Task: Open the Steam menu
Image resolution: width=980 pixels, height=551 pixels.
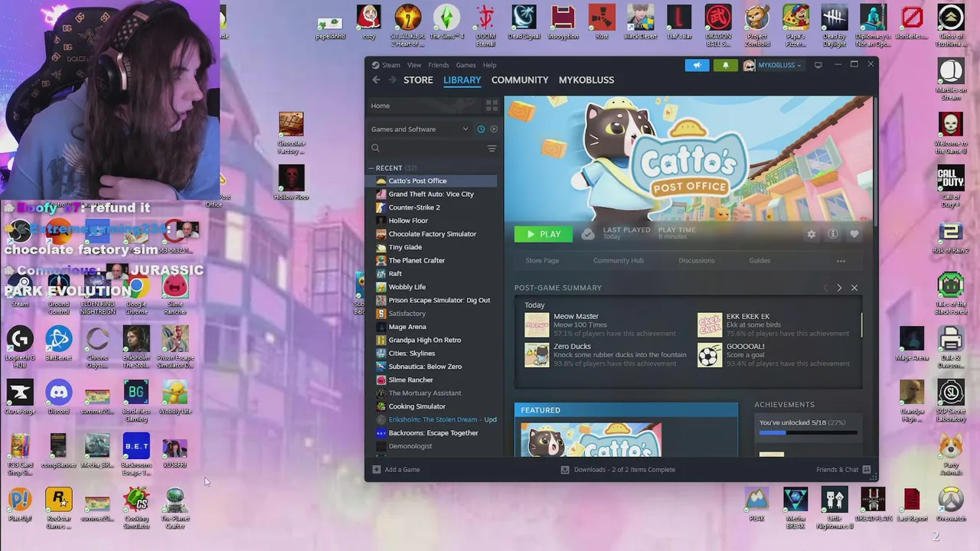Action: point(391,65)
